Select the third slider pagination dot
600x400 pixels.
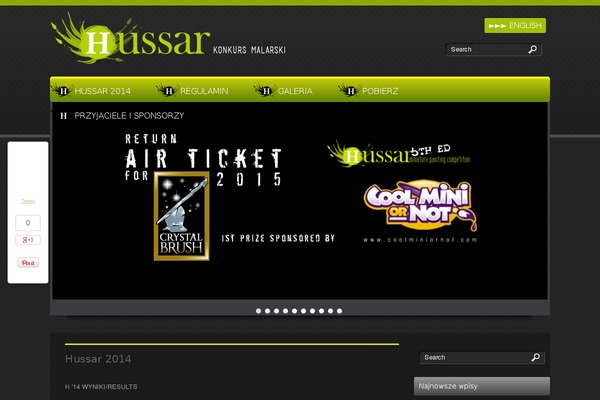[x=277, y=311]
